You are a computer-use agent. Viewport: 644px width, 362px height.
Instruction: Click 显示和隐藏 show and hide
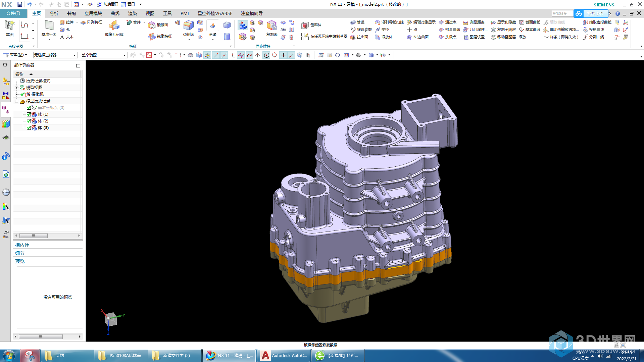coord(503,22)
